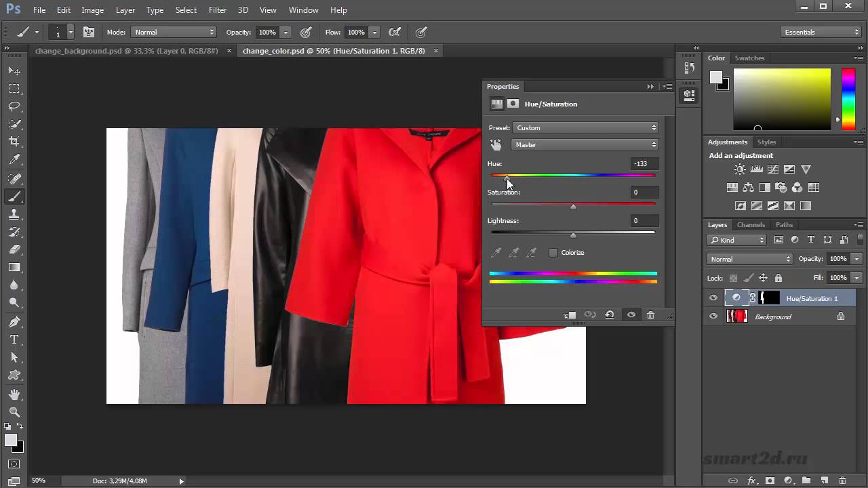This screenshot has height=488, width=868.
Task: Select the Pen tool
Action: (x=14, y=322)
